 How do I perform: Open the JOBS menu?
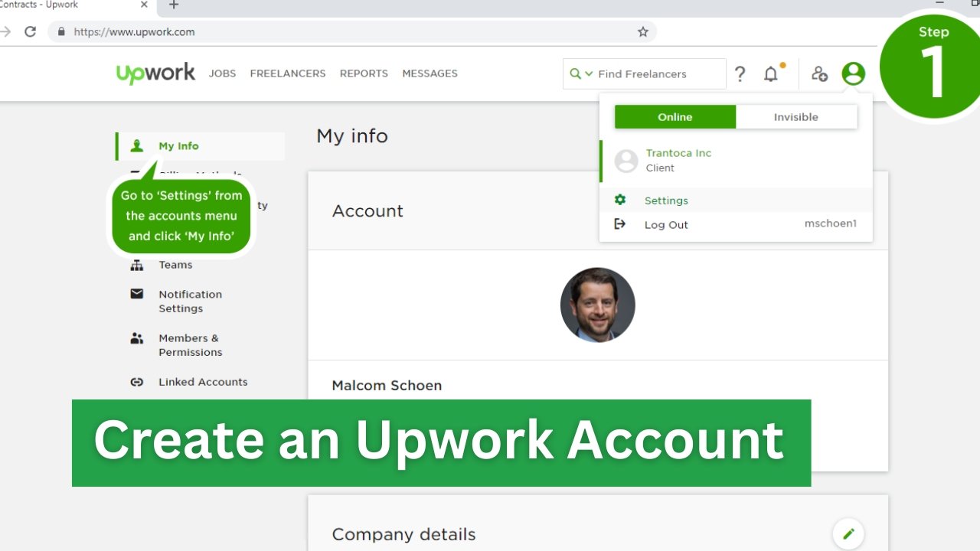222,73
